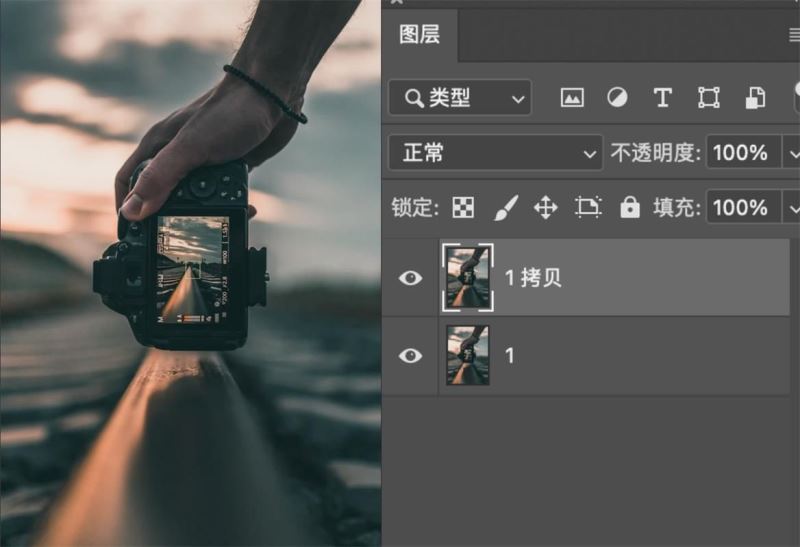This screenshot has height=547, width=800.
Task: Expand the 不透明度 opacity slider arrow
Action: pos(792,153)
